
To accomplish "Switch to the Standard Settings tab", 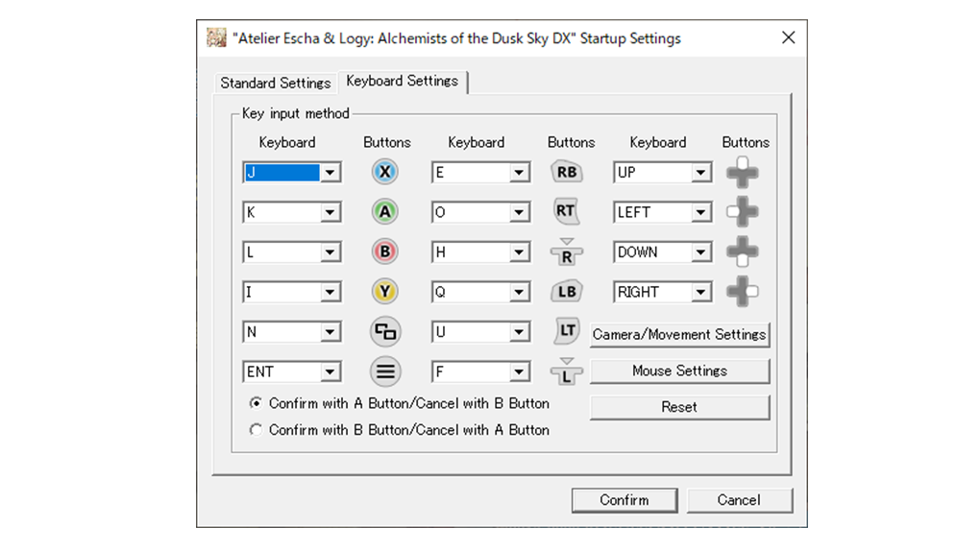I will click(x=276, y=83).
